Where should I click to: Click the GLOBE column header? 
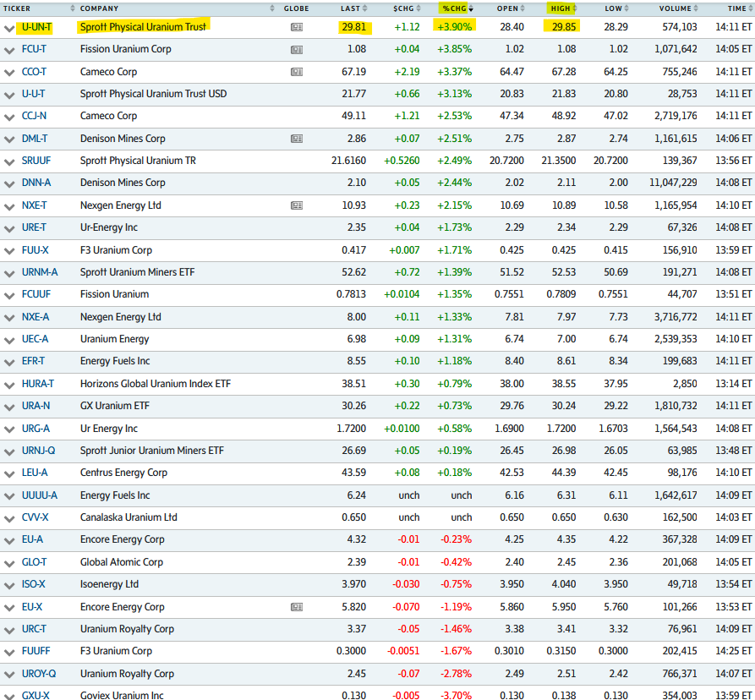[x=296, y=8]
